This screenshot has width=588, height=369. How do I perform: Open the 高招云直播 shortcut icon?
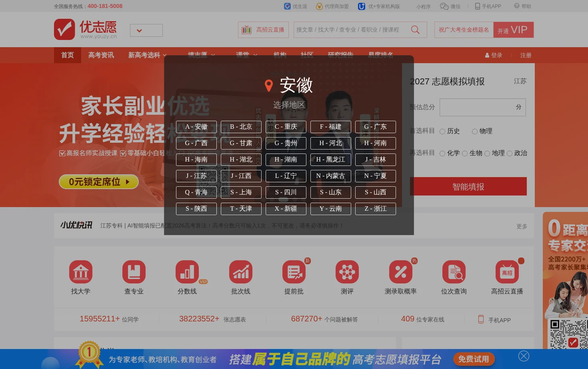click(x=507, y=272)
